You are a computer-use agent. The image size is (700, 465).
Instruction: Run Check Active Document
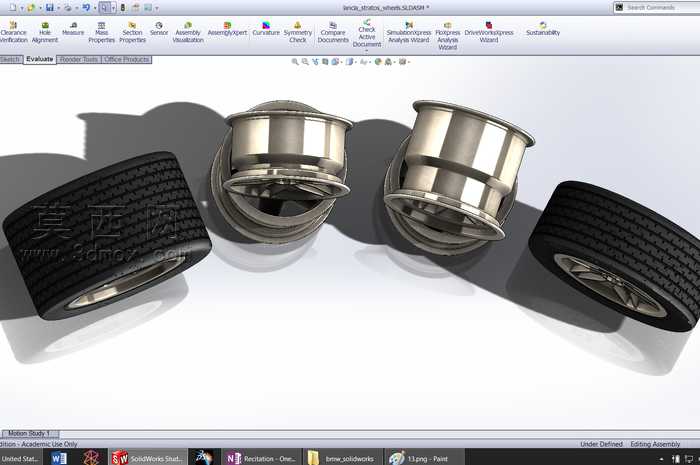pos(367,33)
